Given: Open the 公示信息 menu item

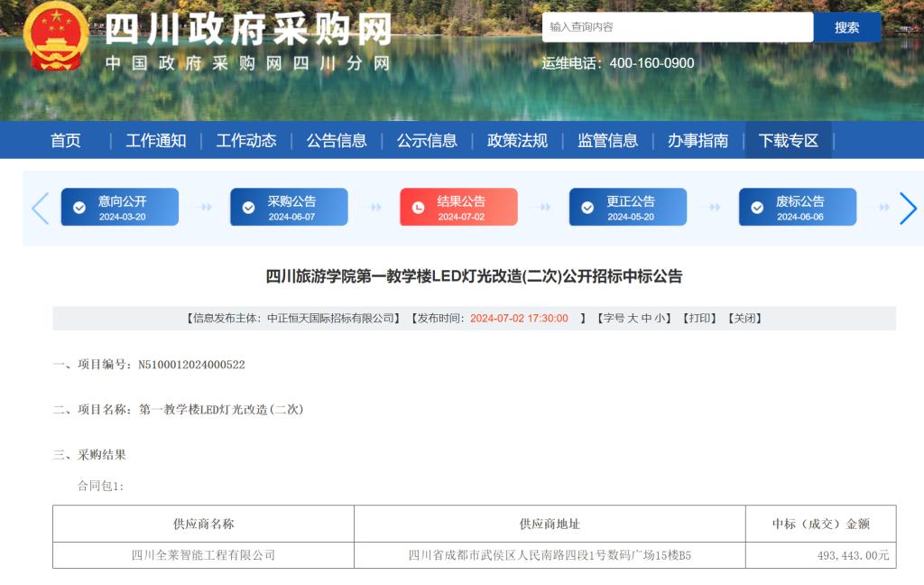Looking at the screenshot, I should [427, 140].
